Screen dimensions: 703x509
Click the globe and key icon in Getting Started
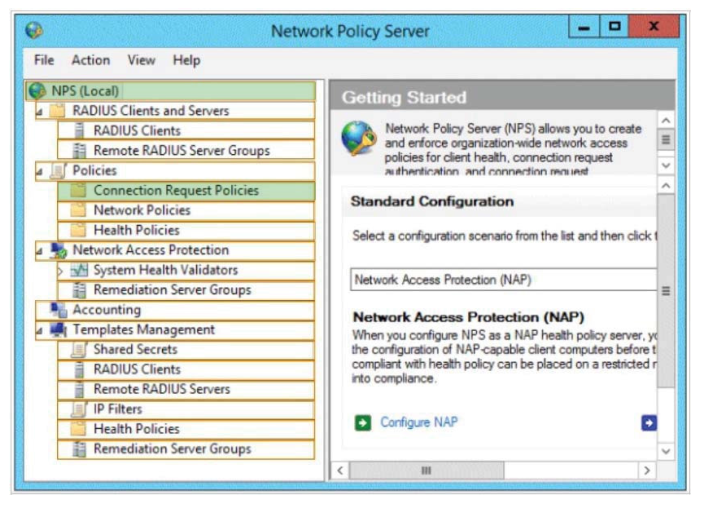(x=358, y=138)
